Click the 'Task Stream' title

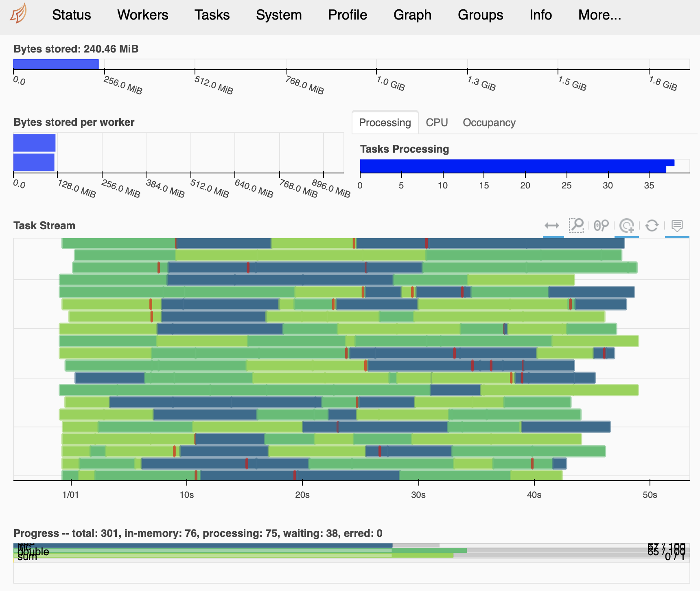point(44,225)
